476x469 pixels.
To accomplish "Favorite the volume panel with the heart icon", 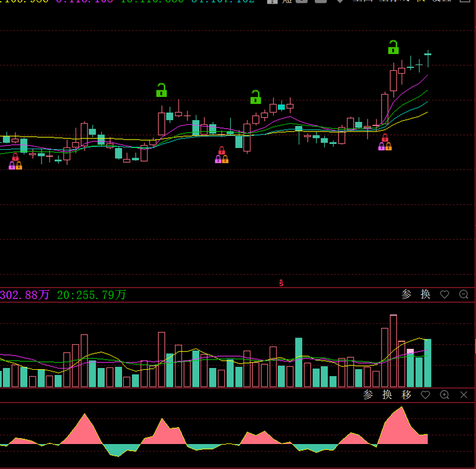I will [x=444, y=294].
